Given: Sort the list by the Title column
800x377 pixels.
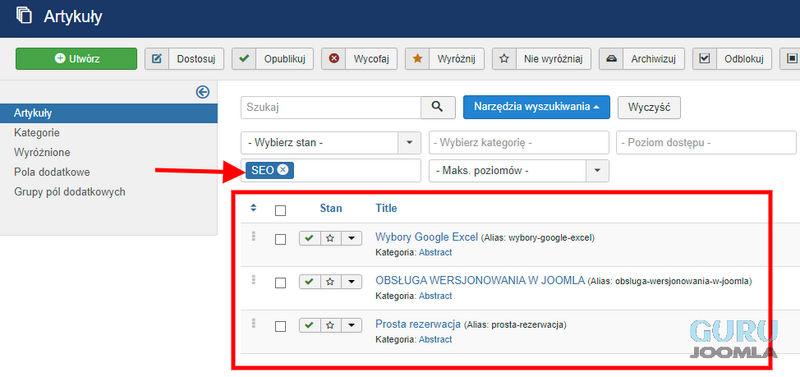Looking at the screenshot, I should pos(386,208).
